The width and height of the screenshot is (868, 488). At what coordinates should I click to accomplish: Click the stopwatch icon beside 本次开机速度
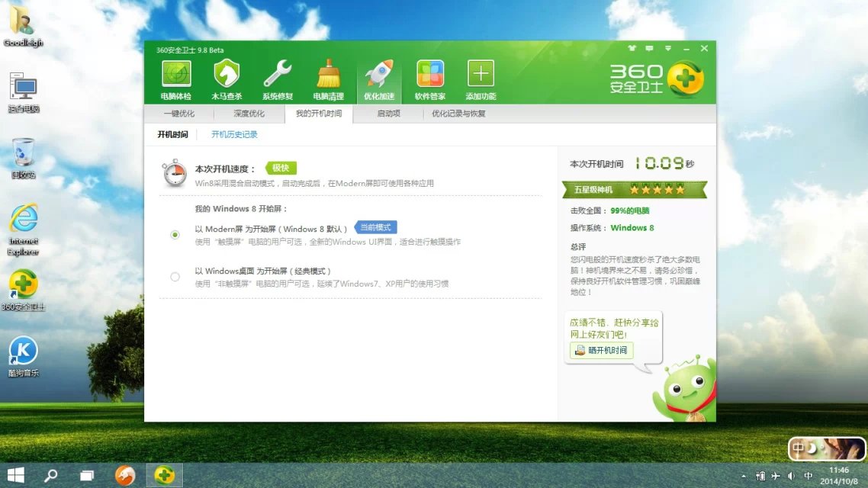point(175,173)
